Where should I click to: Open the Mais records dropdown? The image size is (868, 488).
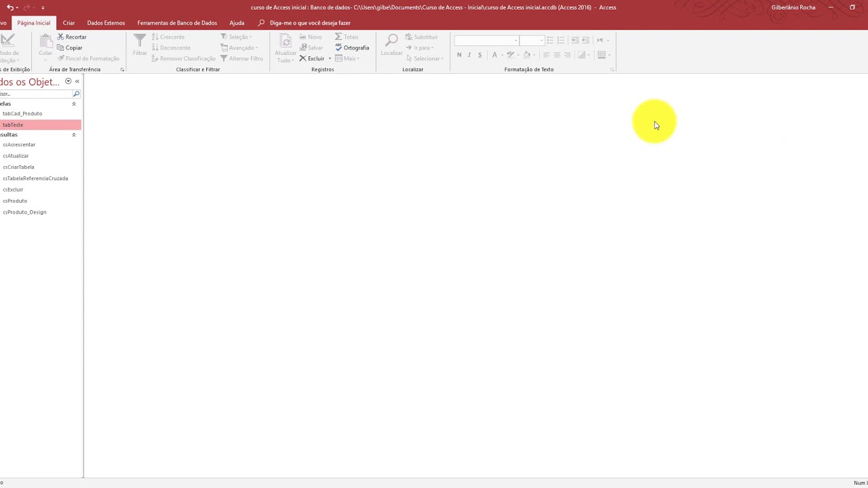tap(347, 58)
